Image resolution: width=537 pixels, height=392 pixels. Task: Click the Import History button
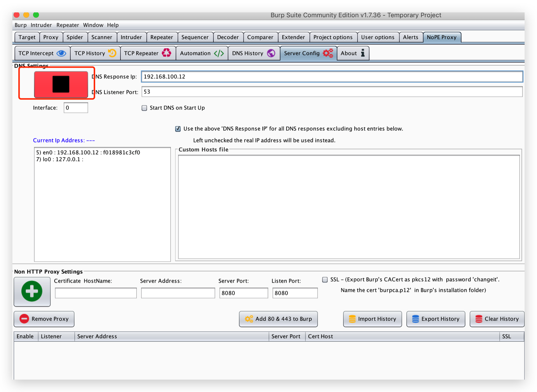click(x=373, y=319)
